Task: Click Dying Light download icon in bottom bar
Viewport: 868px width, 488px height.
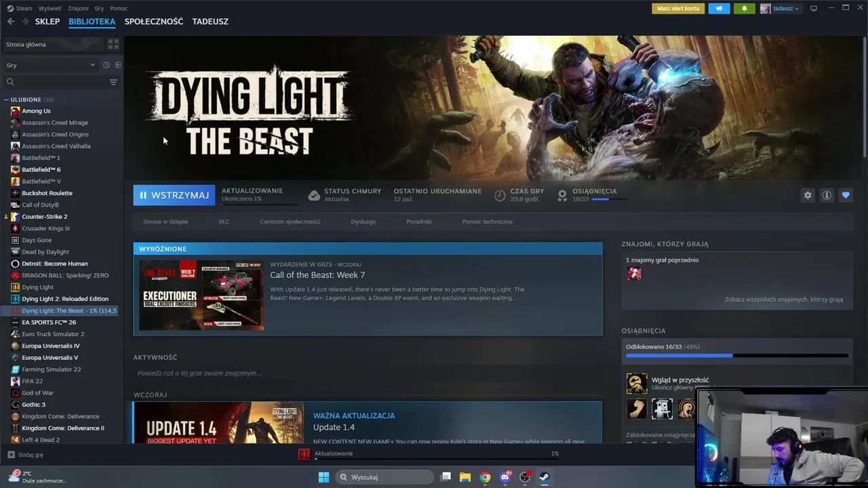Action: point(304,454)
